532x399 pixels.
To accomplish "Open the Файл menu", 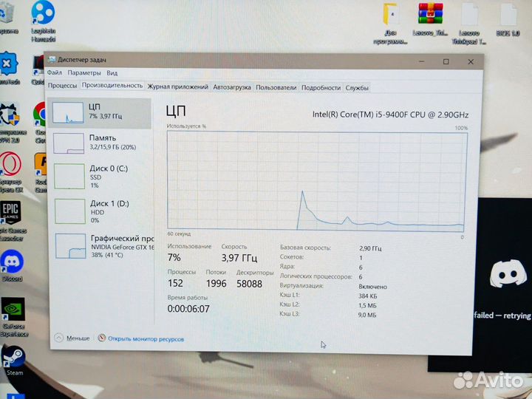I will (54, 72).
